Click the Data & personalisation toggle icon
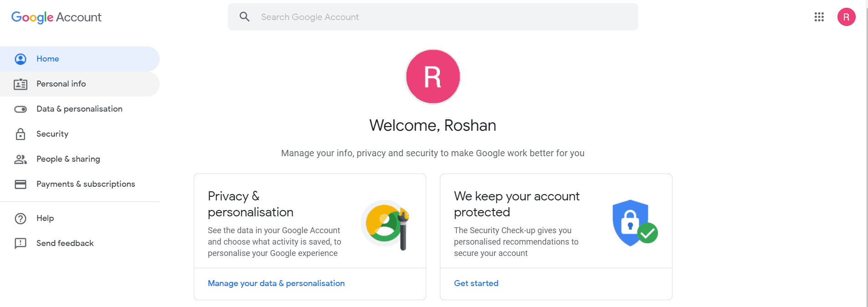The height and width of the screenshot is (307, 868). pyautogui.click(x=21, y=109)
